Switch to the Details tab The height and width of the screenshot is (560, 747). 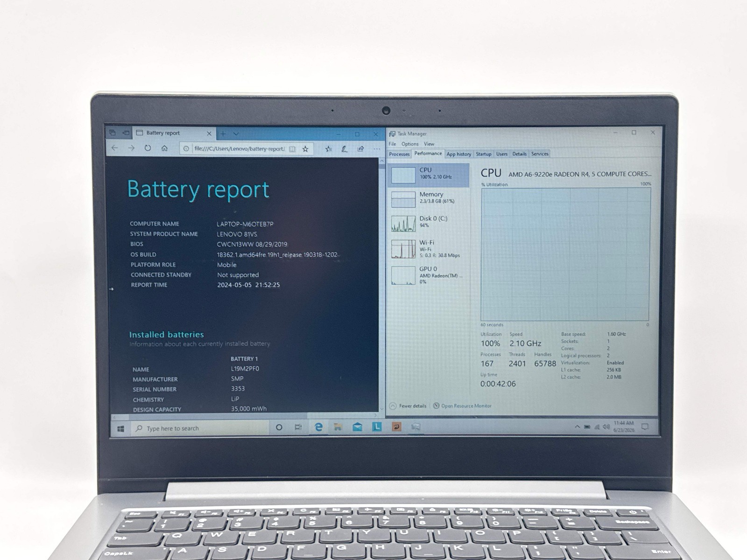click(519, 154)
